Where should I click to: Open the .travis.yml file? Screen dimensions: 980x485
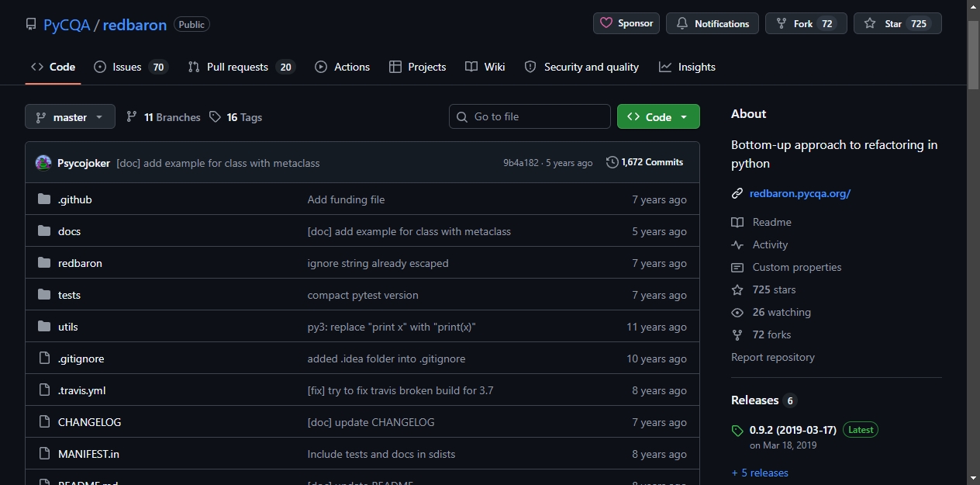[x=82, y=390]
